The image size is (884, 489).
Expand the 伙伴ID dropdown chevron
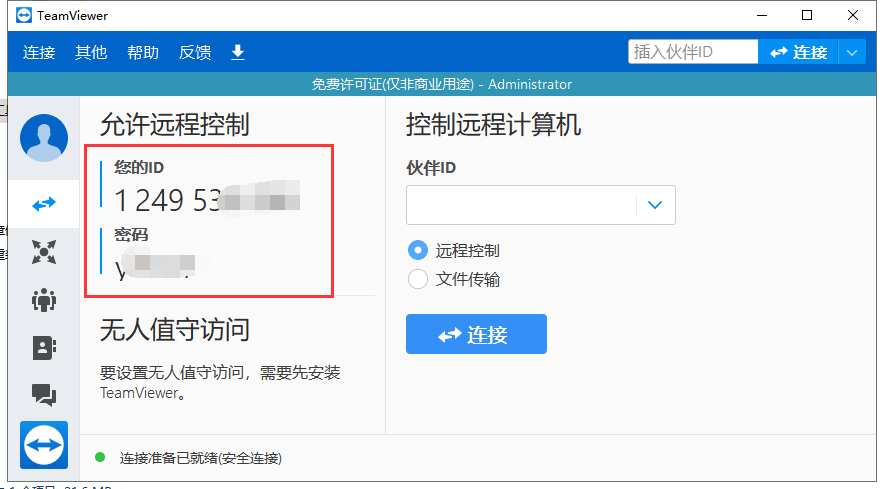pos(655,205)
